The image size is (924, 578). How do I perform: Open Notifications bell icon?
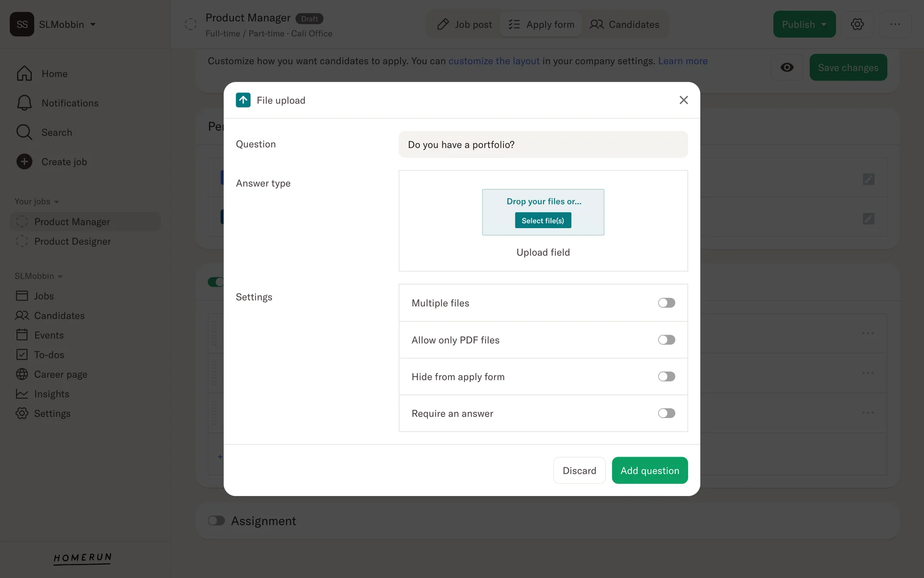click(24, 103)
